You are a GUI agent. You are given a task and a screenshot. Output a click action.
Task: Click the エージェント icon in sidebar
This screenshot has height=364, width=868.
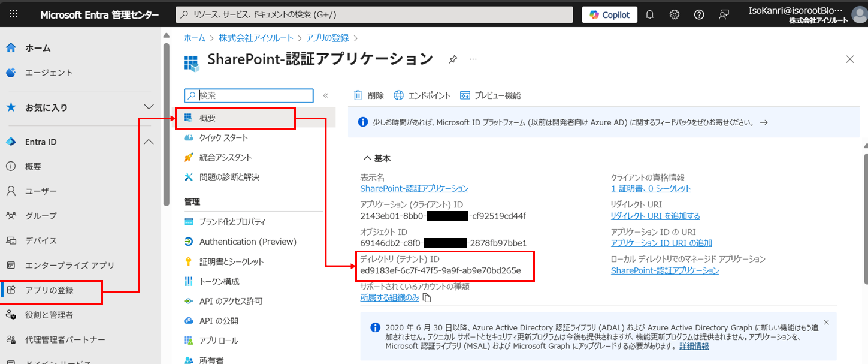pos(11,73)
